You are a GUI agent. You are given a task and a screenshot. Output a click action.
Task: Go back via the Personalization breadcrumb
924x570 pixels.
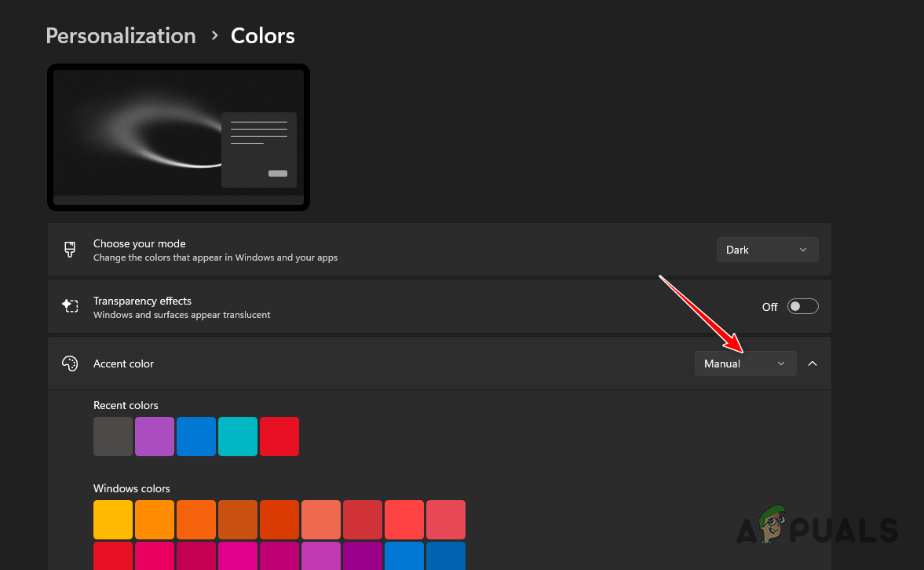120,35
